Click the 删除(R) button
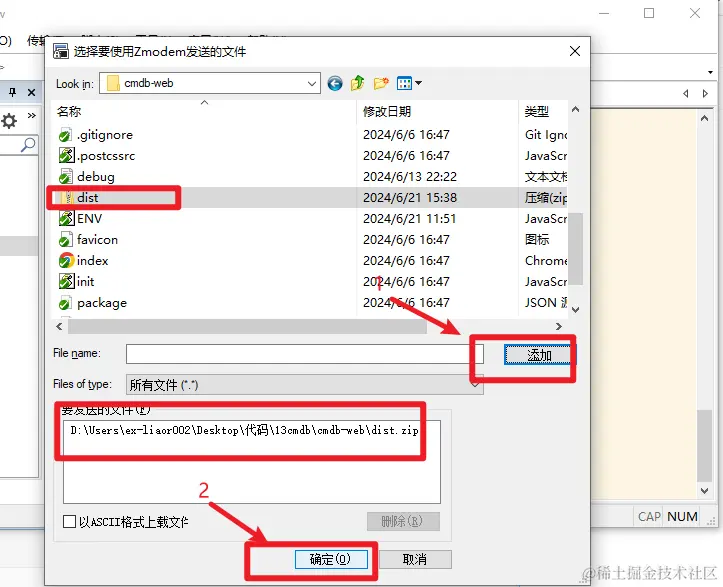 [403, 522]
